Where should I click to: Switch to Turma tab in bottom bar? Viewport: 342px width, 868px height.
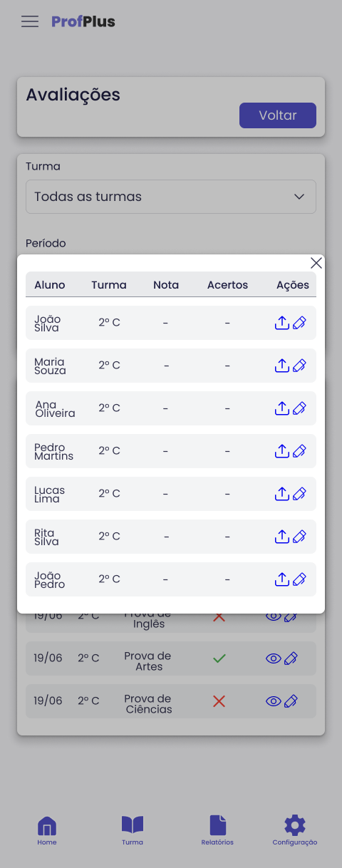click(x=133, y=831)
